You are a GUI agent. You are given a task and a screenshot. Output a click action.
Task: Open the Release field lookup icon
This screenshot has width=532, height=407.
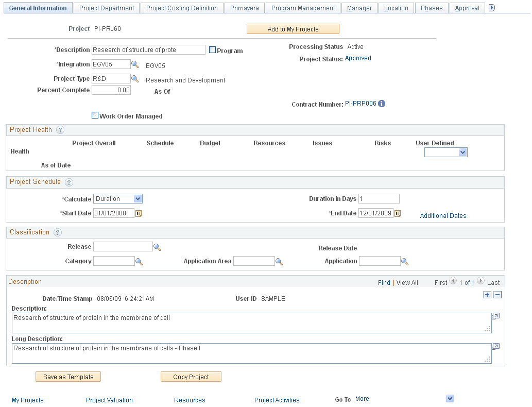pyautogui.click(x=158, y=247)
